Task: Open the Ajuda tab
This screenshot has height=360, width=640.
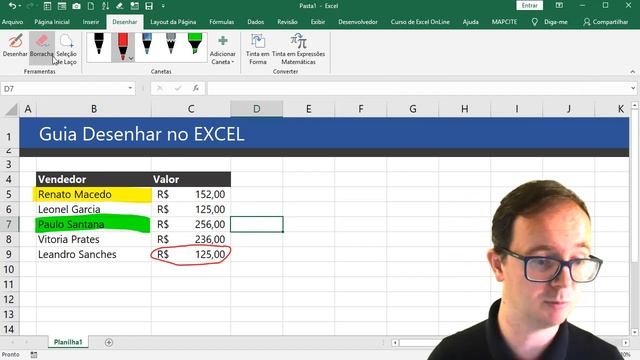Action: pos(470,22)
